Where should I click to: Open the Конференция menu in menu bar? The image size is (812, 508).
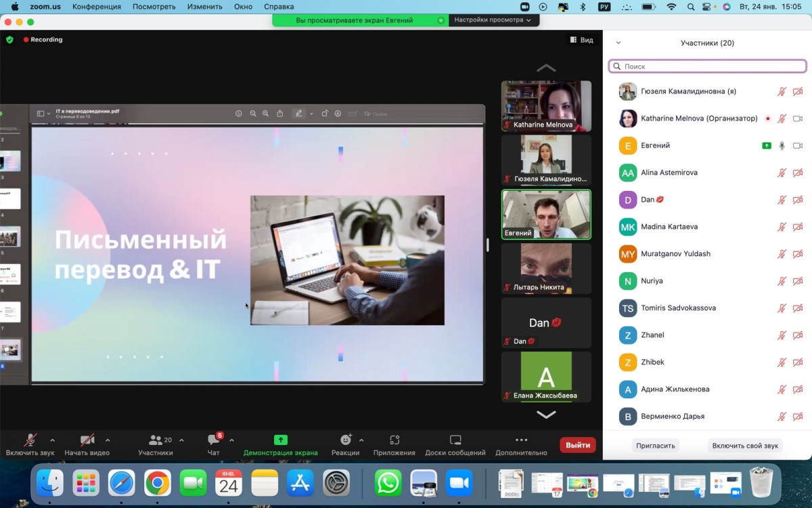click(97, 7)
